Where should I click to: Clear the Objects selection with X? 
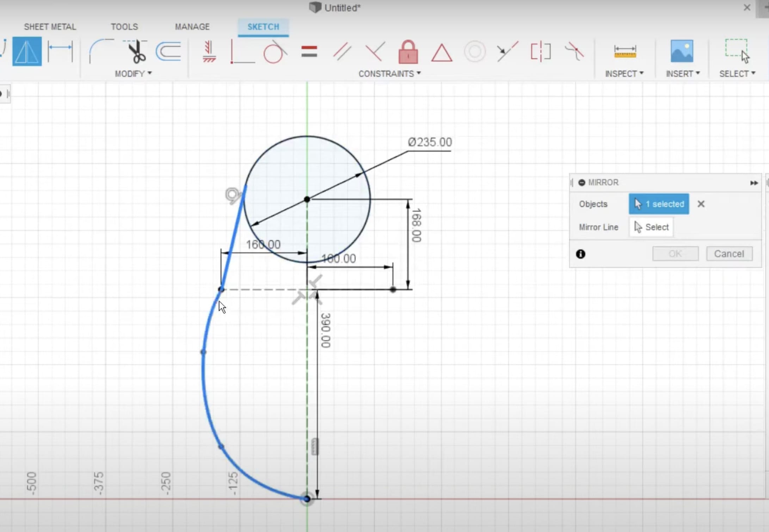tap(701, 204)
